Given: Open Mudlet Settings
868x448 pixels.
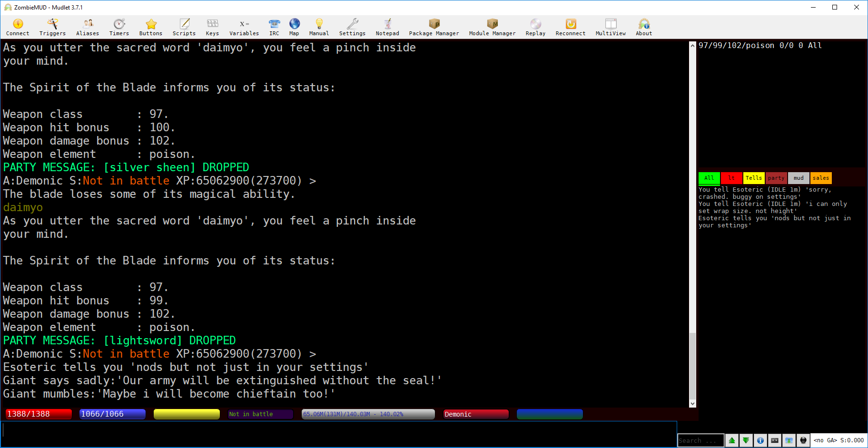Looking at the screenshot, I should [352, 27].
